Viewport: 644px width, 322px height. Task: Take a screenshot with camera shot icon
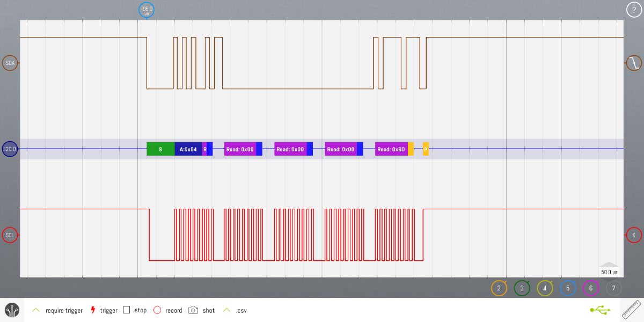pyautogui.click(x=193, y=310)
